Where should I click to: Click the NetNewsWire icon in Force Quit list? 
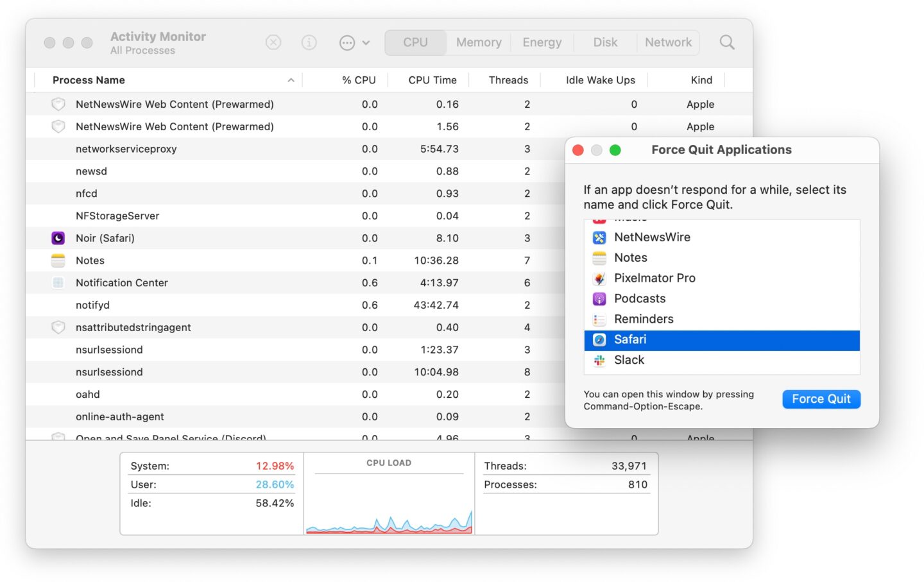599,237
